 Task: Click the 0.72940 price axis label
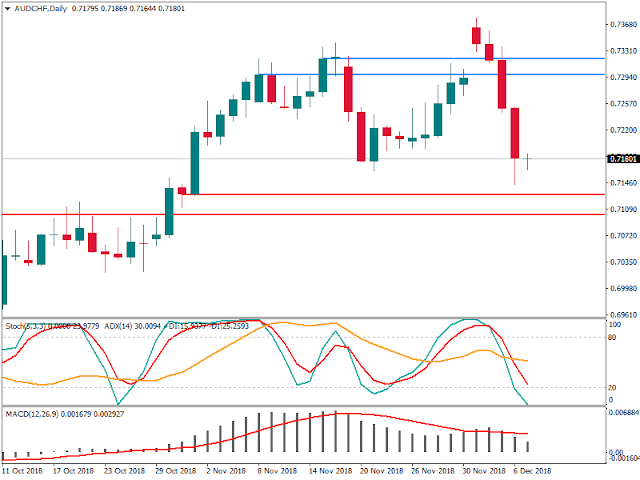[x=623, y=77]
